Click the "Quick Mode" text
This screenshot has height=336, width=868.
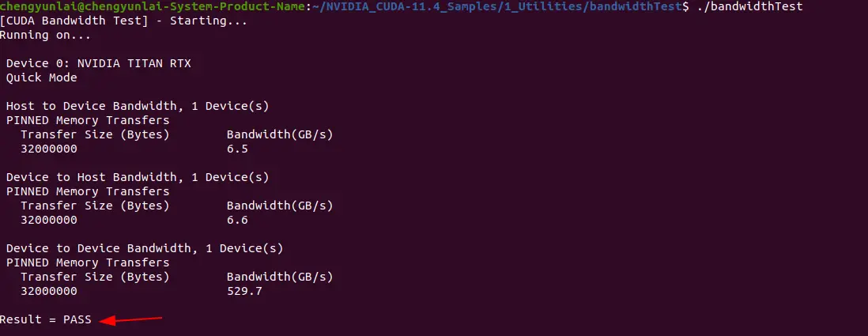point(42,77)
